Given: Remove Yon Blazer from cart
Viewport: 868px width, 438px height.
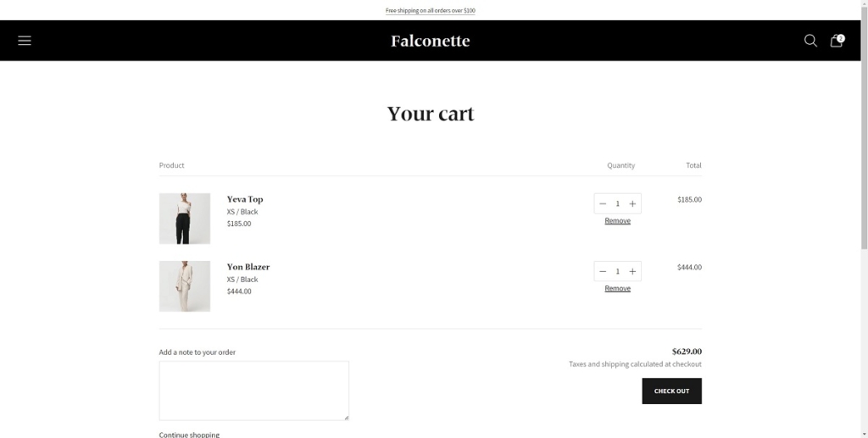Looking at the screenshot, I should pyautogui.click(x=617, y=289).
